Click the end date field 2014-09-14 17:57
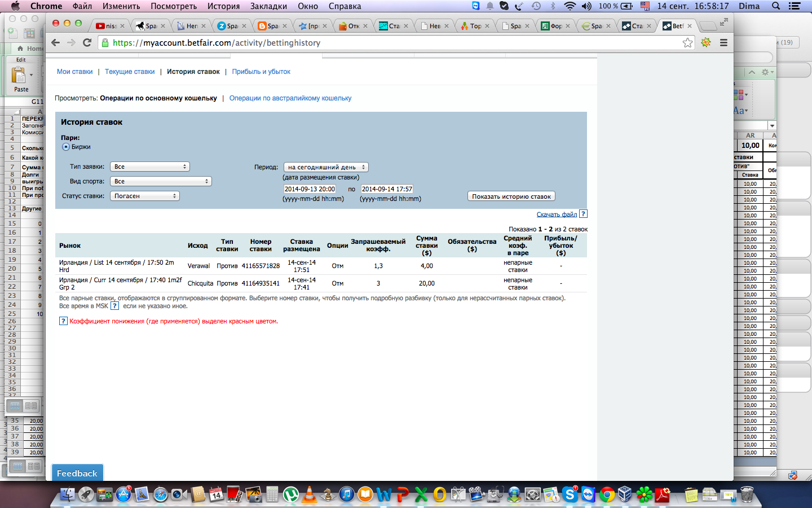This screenshot has width=812, height=508. tap(387, 189)
